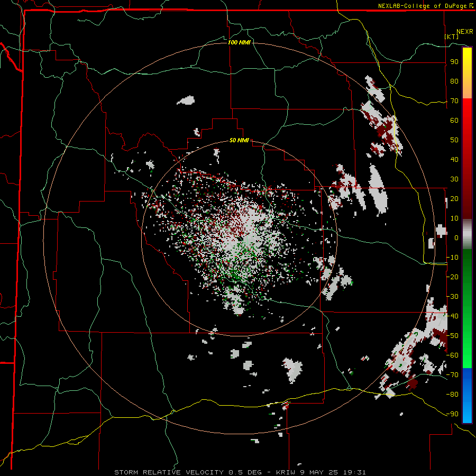Select the 10 value on velocity scale
The image size is (476, 476).
[x=454, y=218]
